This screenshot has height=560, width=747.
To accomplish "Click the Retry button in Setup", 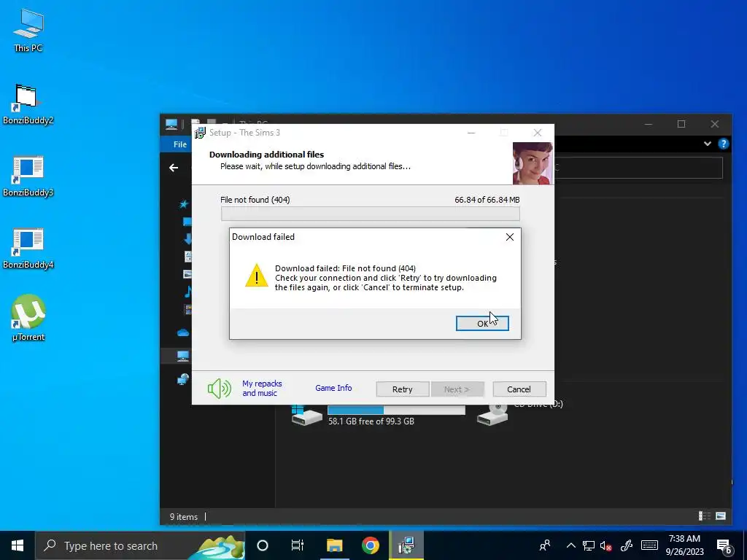I will (403, 389).
